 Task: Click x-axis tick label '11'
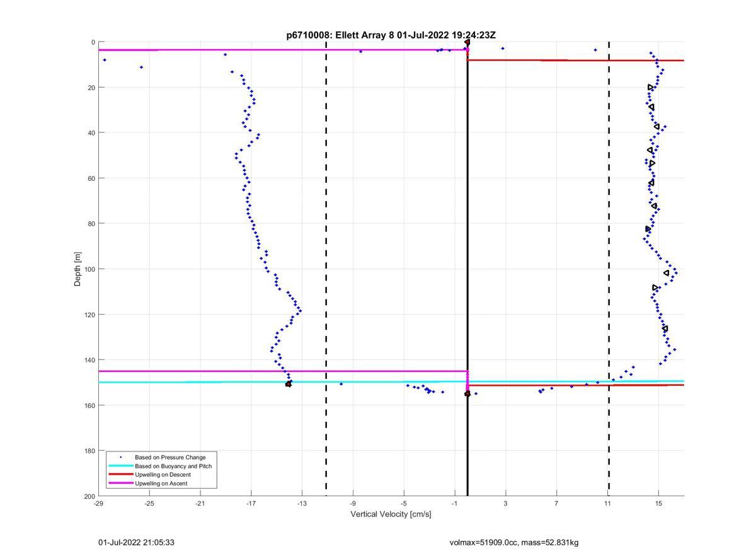(607, 503)
